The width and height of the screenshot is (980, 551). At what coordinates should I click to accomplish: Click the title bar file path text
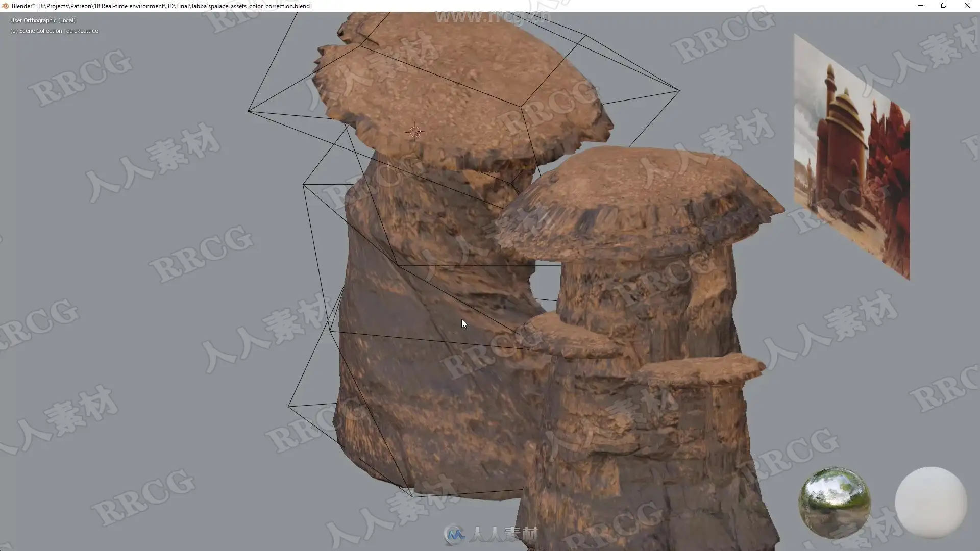tap(174, 6)
